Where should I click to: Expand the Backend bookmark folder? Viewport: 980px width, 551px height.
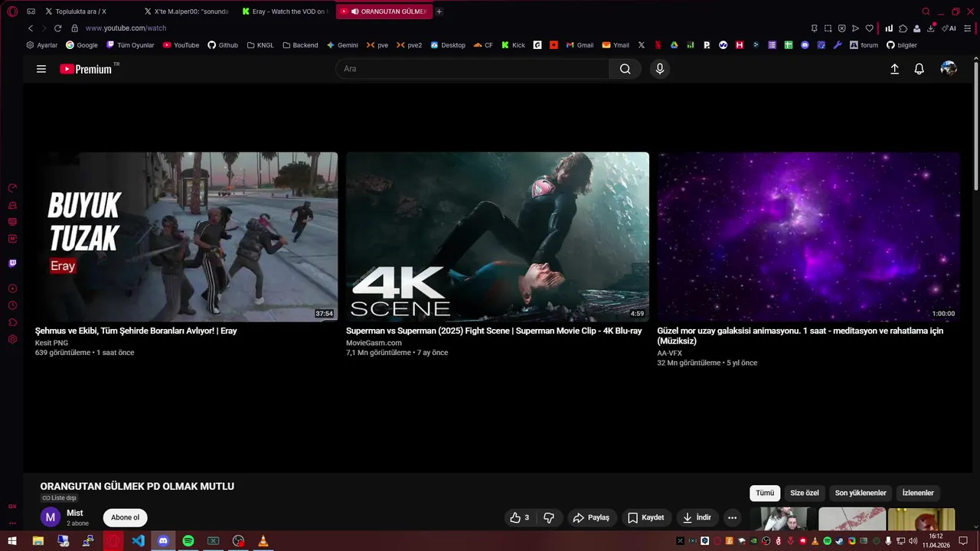pos(300,45)
